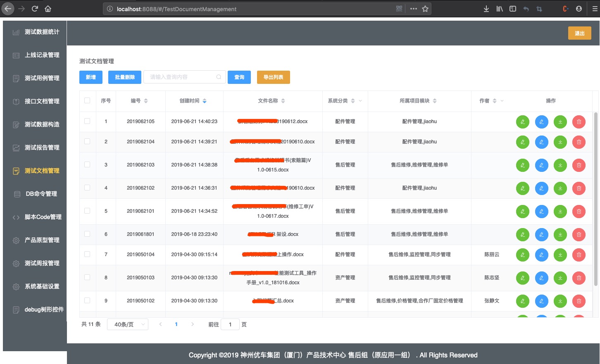Download document by author 陈丽云
Screen dimensions: 600x364
560,255
